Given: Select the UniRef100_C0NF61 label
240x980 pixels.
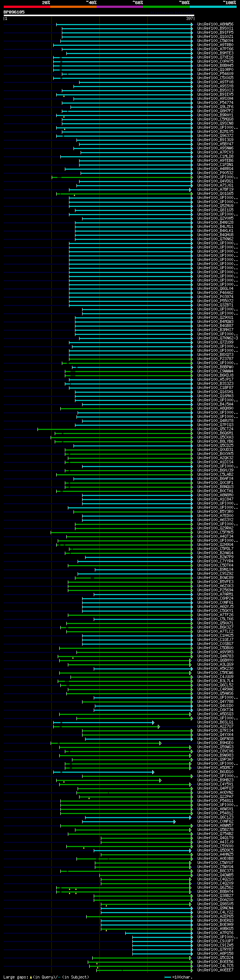Looking at the screenshot, I should [x=215, y=603].
